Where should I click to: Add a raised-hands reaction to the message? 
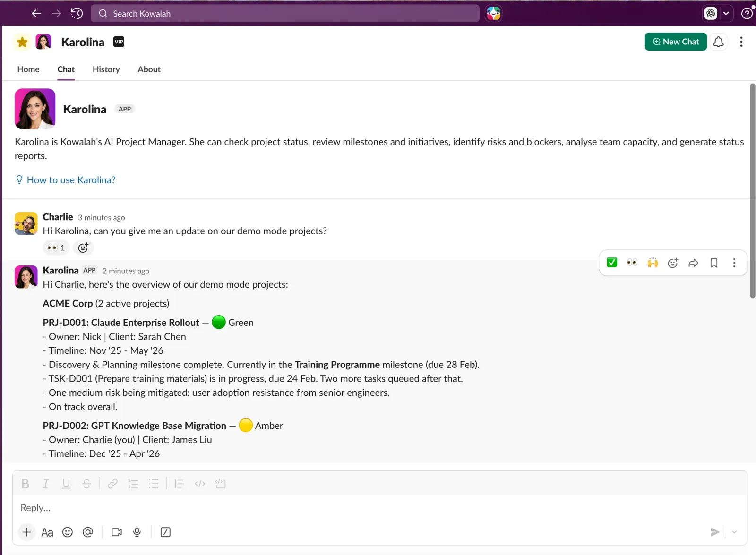pyautogui.click(x=653, y=263)
